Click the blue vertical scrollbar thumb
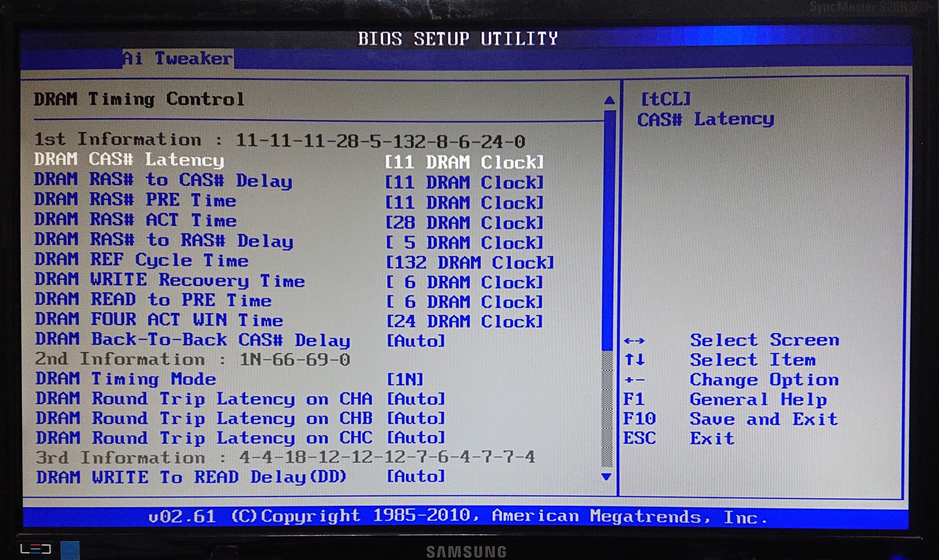Screen dimensions: 939x560 tap(609, 230)
